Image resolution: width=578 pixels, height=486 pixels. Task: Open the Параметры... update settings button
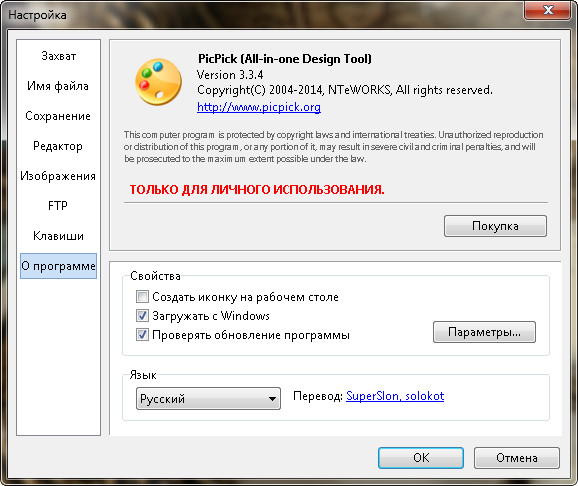[x=484, y=332]
